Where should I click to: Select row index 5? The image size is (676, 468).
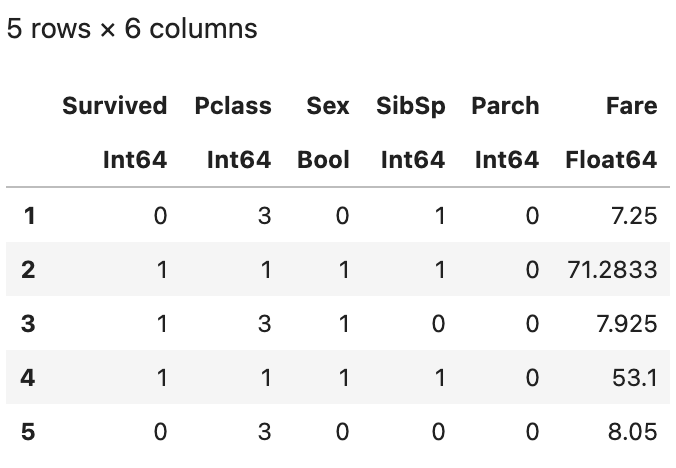point(29,433)
